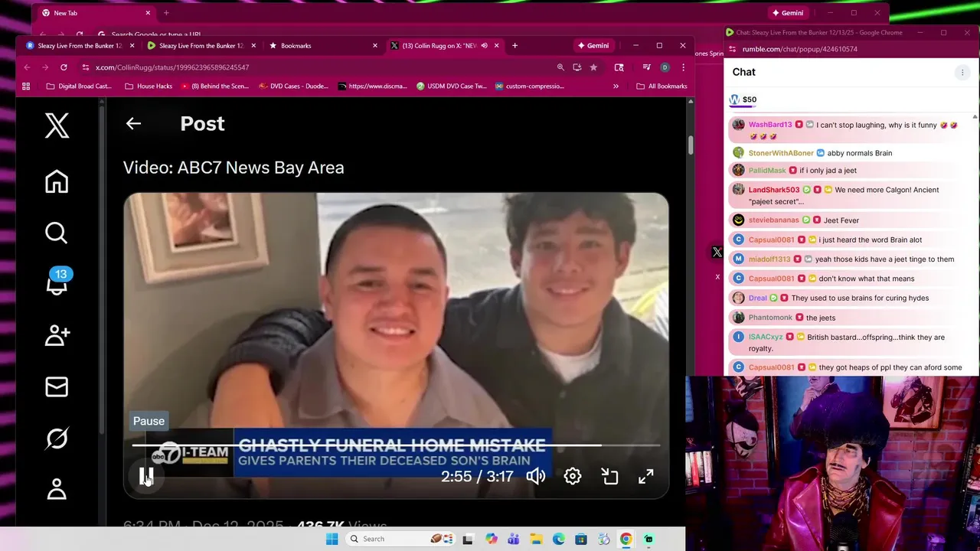The image size is (980, 551).
Task: Click Gemini button in front Chrome window
Action: (x=593, y=45)
